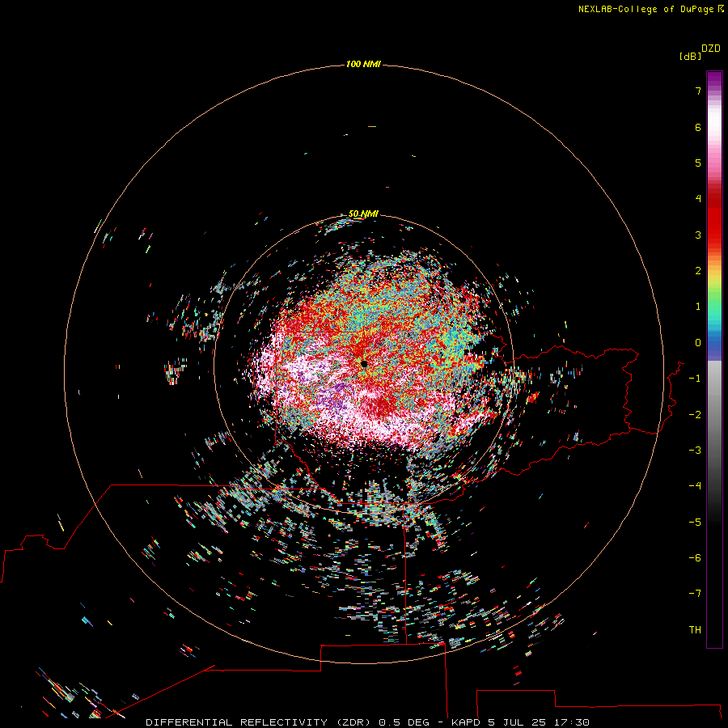Click the TH label on the scale
The image size is (728, 728).
[695, 630]
